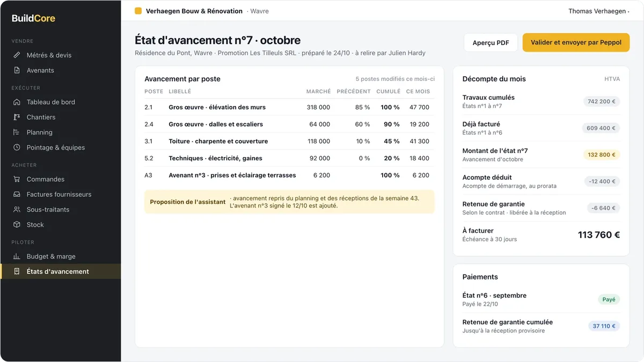
Task: Select Planning in the sidebar
Action: click(60, 132)
